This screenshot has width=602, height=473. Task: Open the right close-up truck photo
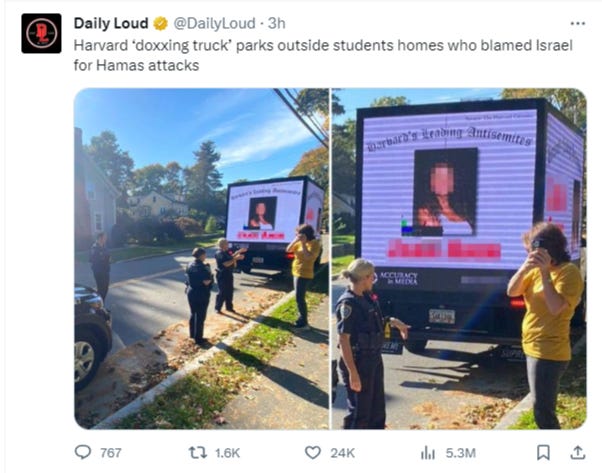pos(459,258)
